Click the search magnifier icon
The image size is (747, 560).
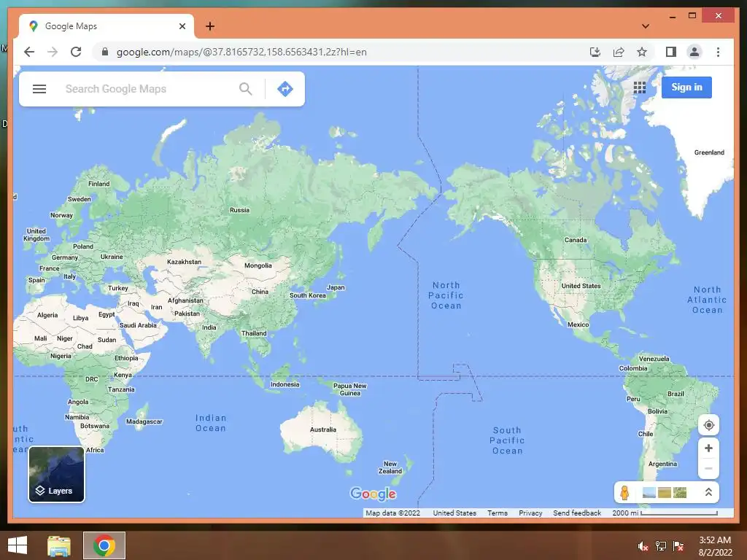246,89
